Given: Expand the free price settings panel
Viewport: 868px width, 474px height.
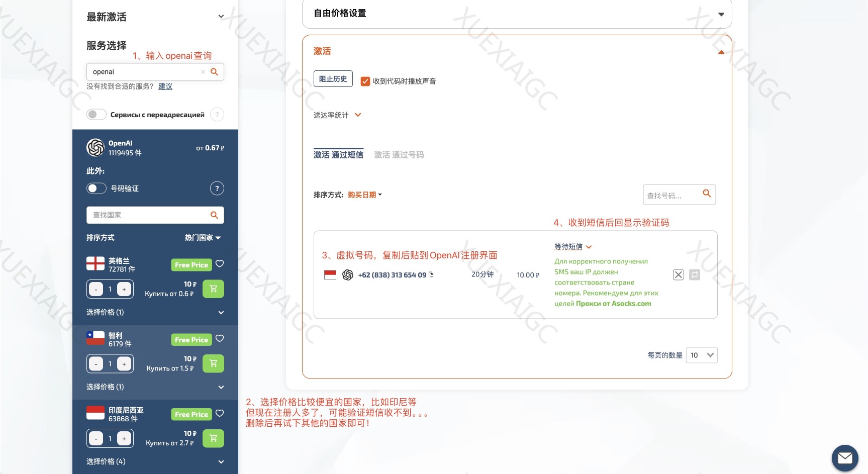Looking at the screenshot, I should click(x=721, y=14).
